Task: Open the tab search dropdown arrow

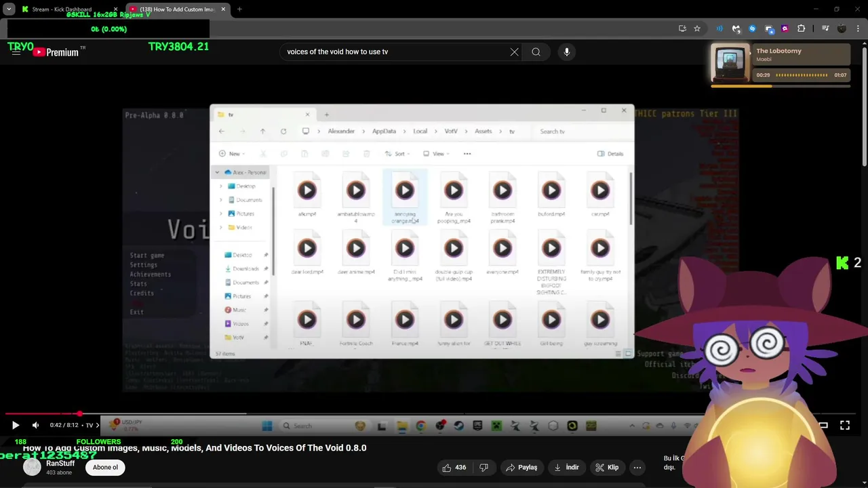Action: (9, 9)
